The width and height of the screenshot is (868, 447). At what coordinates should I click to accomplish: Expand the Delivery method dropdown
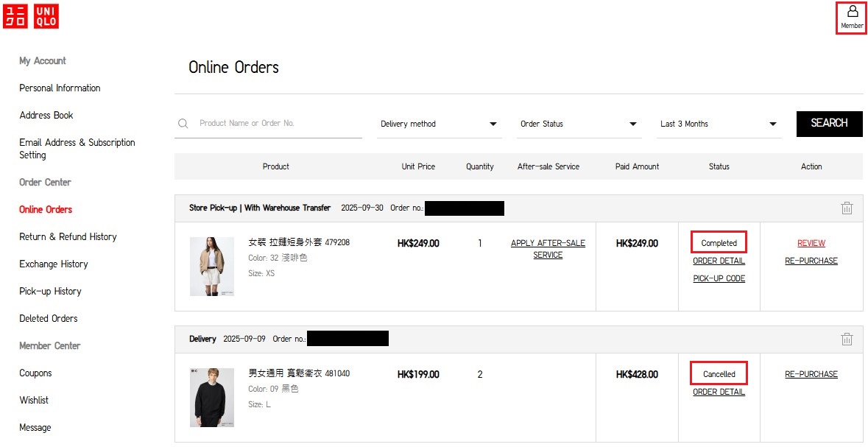(x=439, y=124)
